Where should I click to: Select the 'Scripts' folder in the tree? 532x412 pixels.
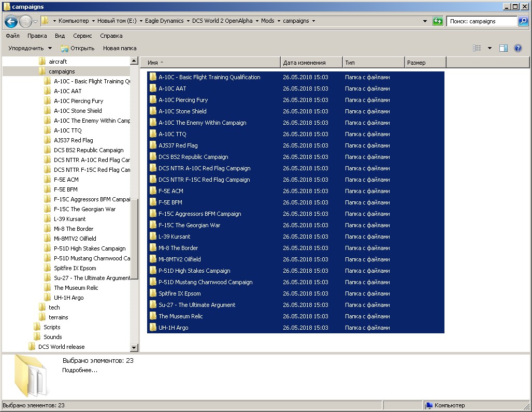coord(52,327)
